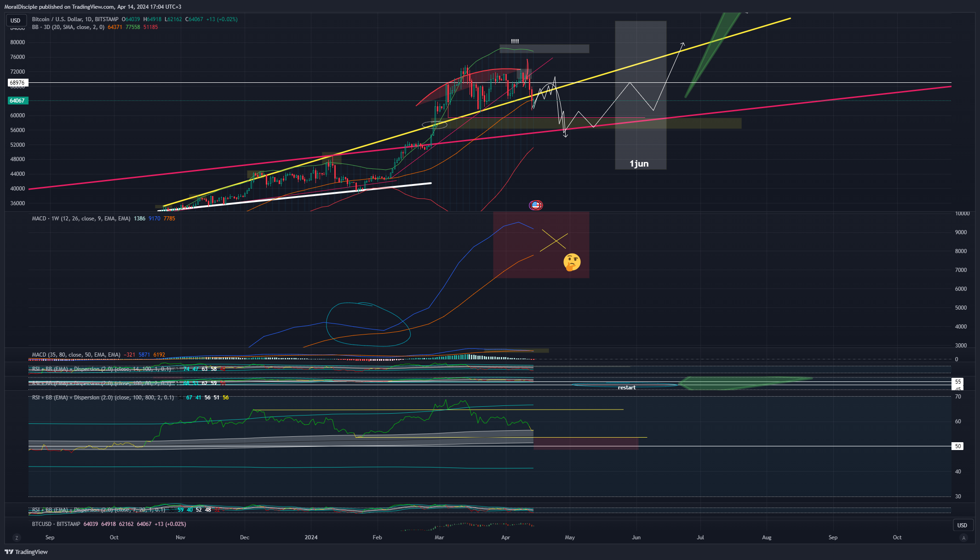Viewport: 980px width, 560px height.
Task: Click the 9000 label on MACD axis
Action: click(x=961, y=232)
